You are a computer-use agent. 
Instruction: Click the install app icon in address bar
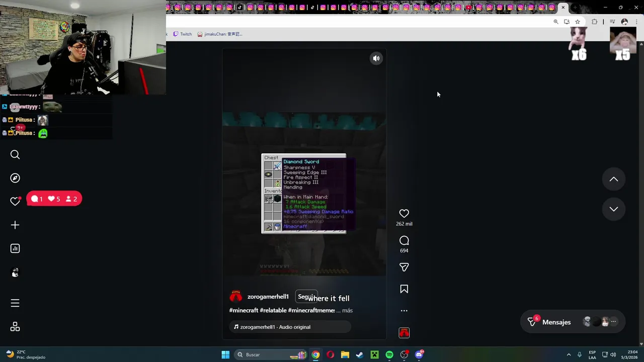coord(567,22)
